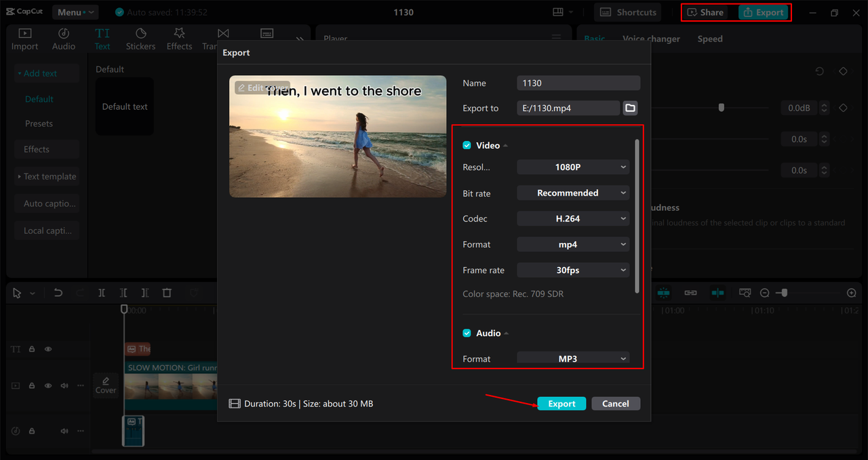Screen dimensions: 868x460
Task: Click the Cover edit button on the timeline
Action: [106, 385]
